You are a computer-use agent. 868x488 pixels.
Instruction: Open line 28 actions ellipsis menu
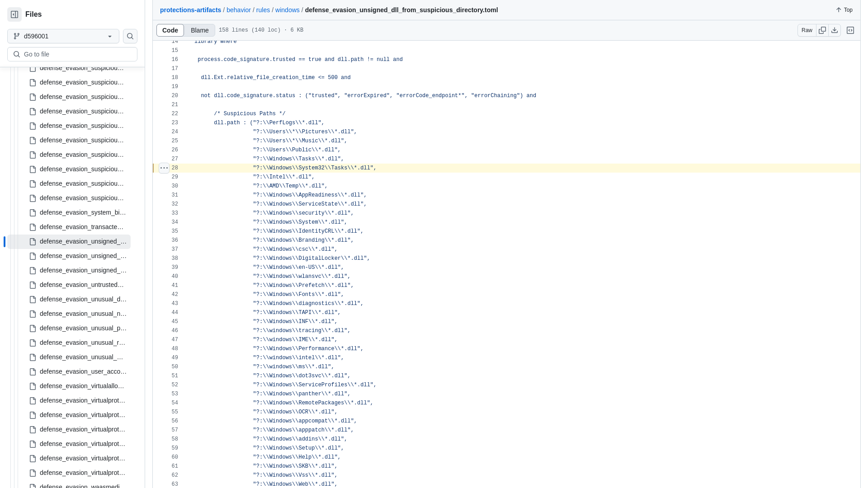164,168
